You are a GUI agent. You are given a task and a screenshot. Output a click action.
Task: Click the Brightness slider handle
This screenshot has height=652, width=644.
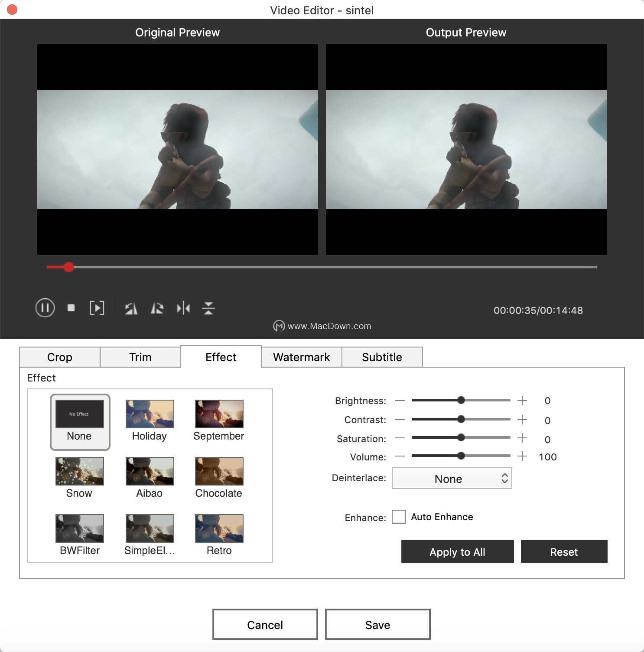[461, 400]
